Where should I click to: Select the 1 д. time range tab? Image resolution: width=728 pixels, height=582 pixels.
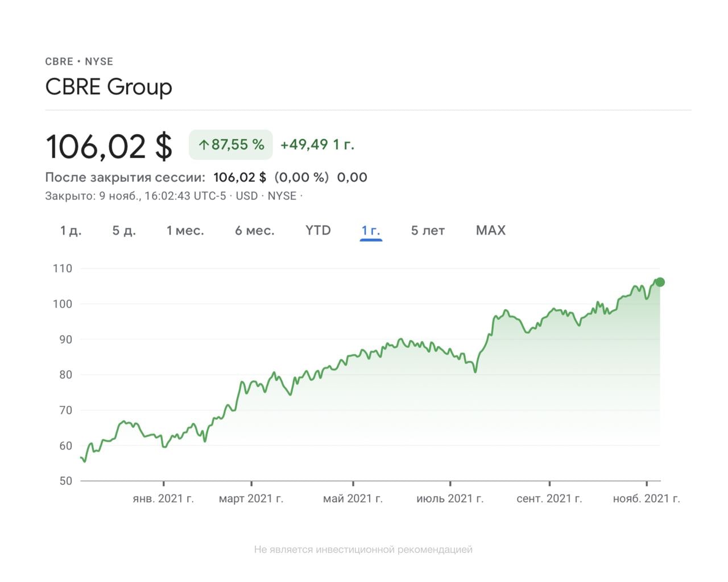71,230
